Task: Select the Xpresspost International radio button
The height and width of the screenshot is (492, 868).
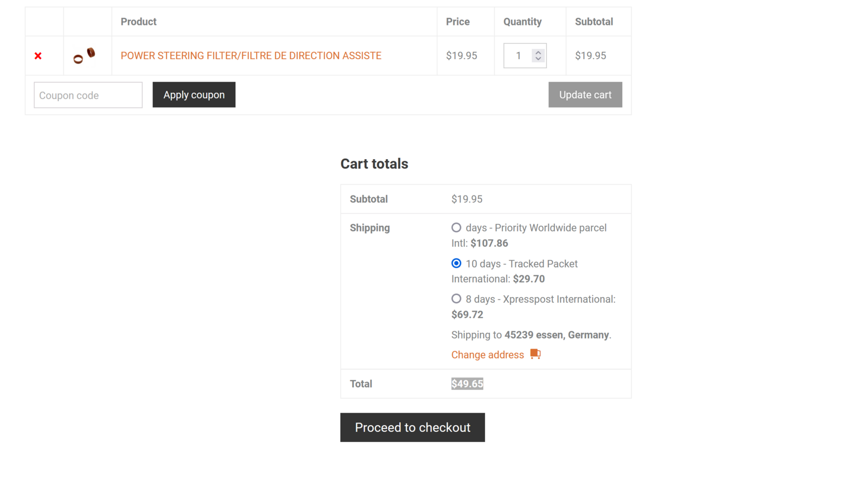Action: (456, 299)
